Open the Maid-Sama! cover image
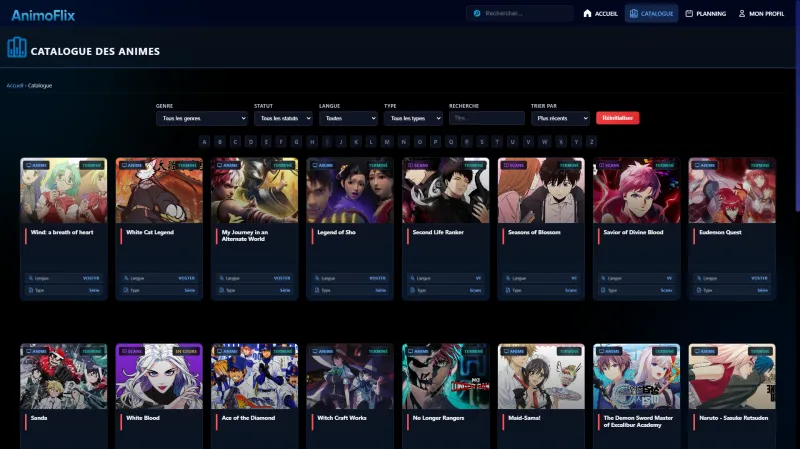Image resolution: width=800 pixels, height=449 pixels. [x=541, y=376]
